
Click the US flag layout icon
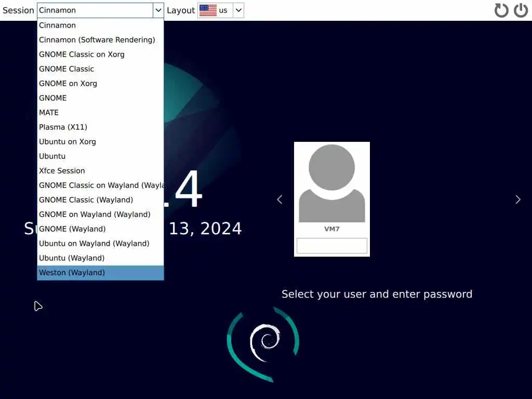(x=208, y=10)
